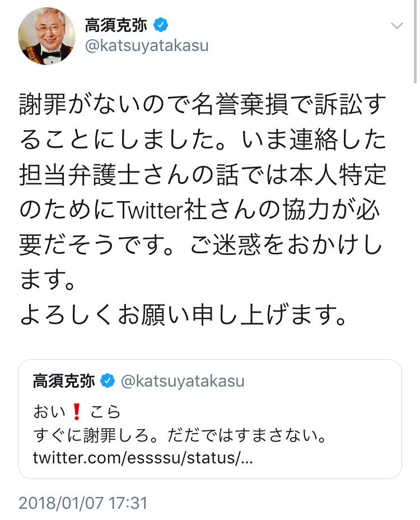Viewport: 420px width, 520px height.
Task: Click the @katsuyatakasu handle in the quoted tweet
Action: [183, 381]
